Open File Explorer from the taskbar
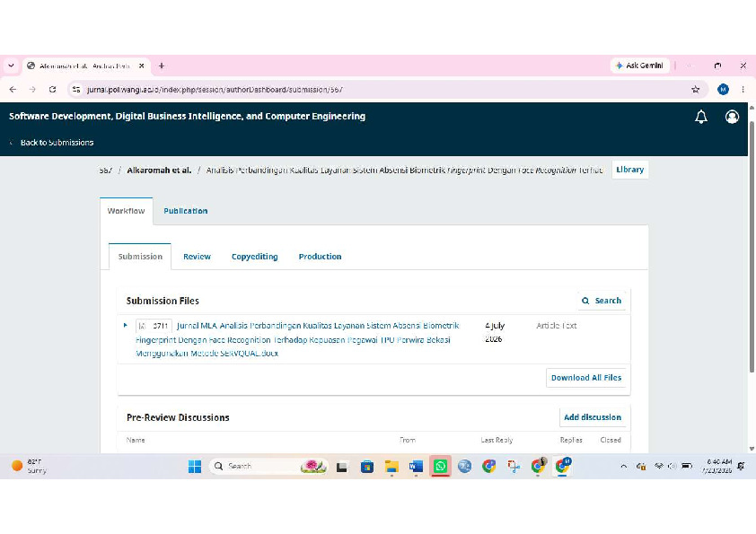Viewport: 756px width, 534px height. 391,466
